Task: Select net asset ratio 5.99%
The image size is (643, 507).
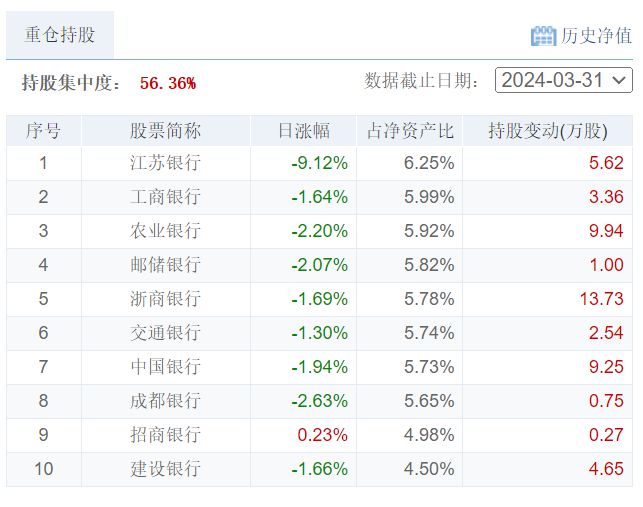Action: click(429, 197)
